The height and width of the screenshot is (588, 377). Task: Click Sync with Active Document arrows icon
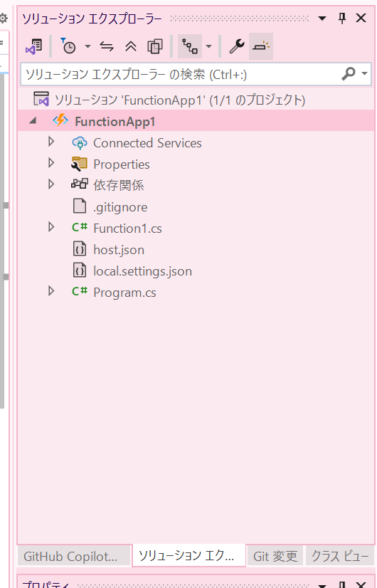tap(107, 46)
